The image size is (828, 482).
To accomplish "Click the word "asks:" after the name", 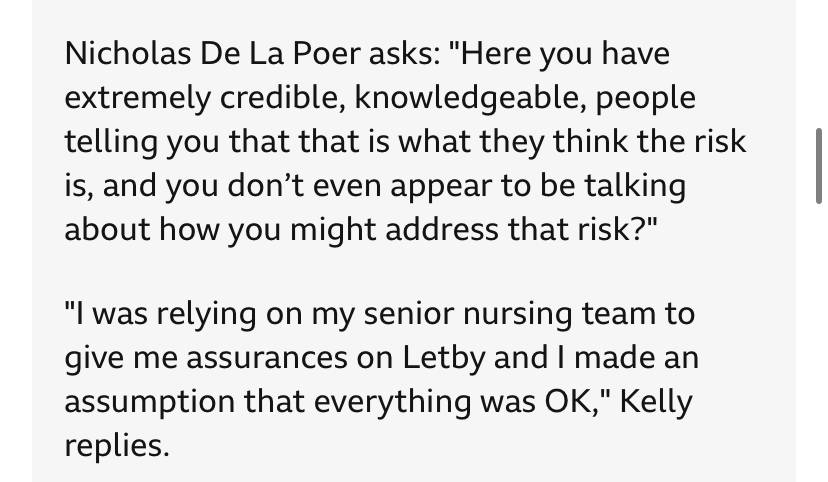I will (x=404, y=54).
